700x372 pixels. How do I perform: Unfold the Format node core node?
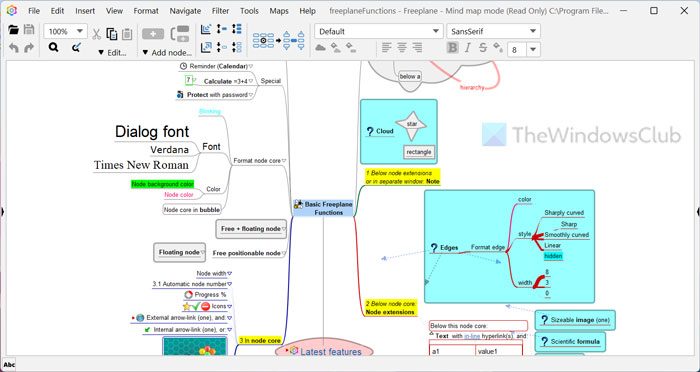pos(284,161)
